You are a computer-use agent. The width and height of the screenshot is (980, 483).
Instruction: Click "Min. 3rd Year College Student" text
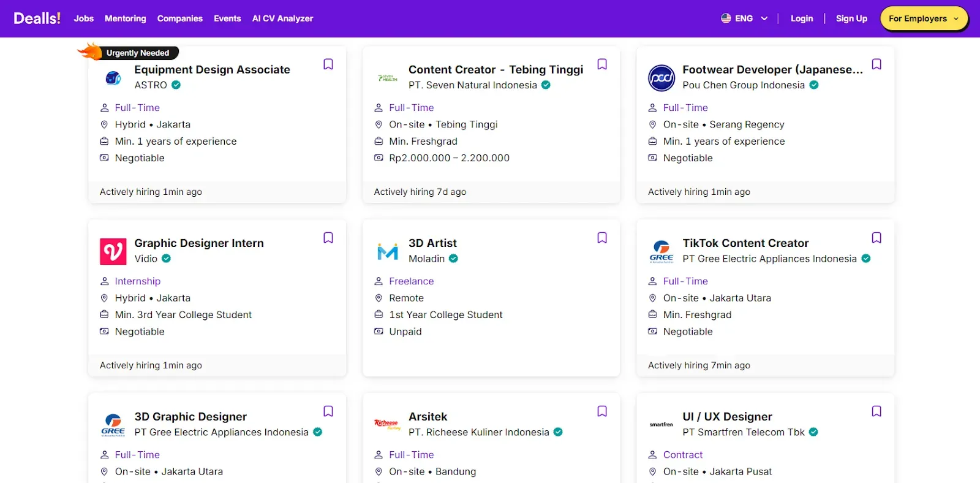point(183,315)
